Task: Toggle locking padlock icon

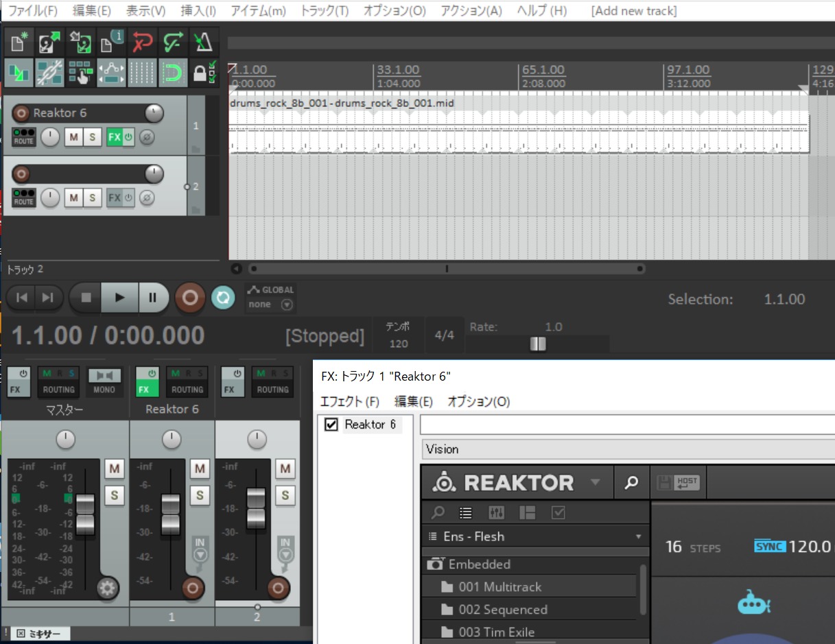Action: (x=204, y=73)
